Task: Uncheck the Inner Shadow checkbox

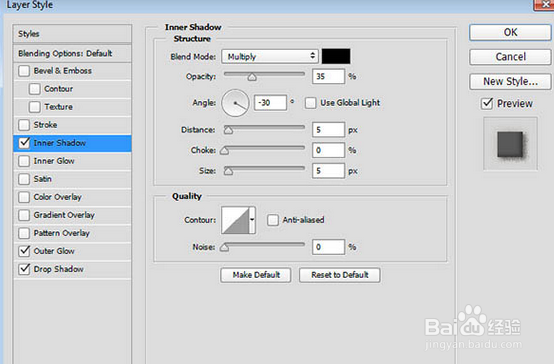Action: point(24,143)
